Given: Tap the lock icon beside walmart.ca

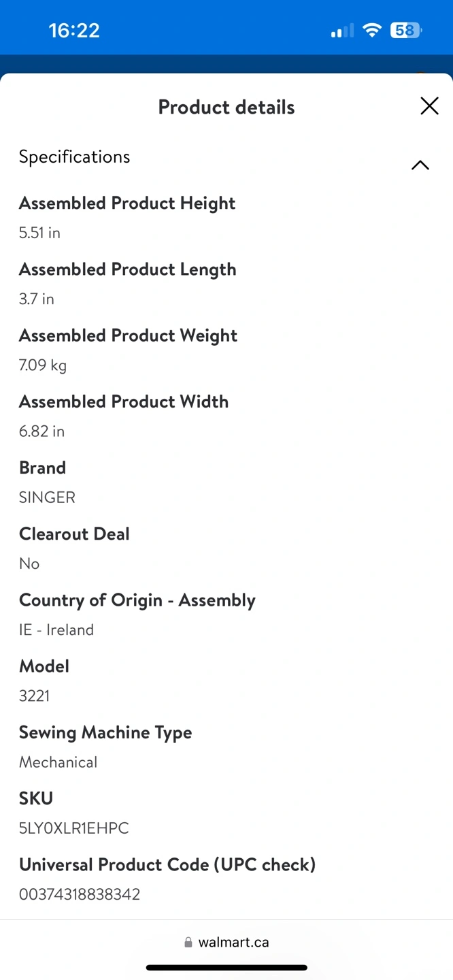Looking at the screenshot, I should [x=188, y=943].
